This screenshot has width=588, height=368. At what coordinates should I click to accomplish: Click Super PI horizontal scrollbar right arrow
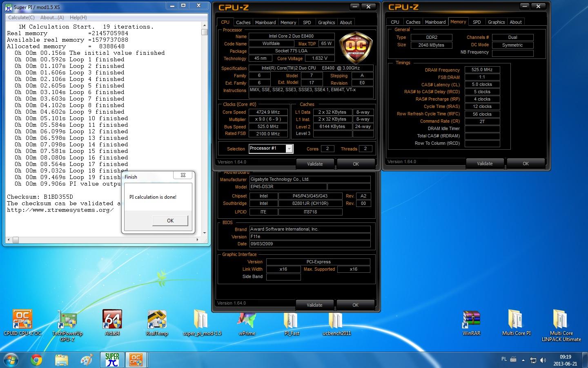198,240
